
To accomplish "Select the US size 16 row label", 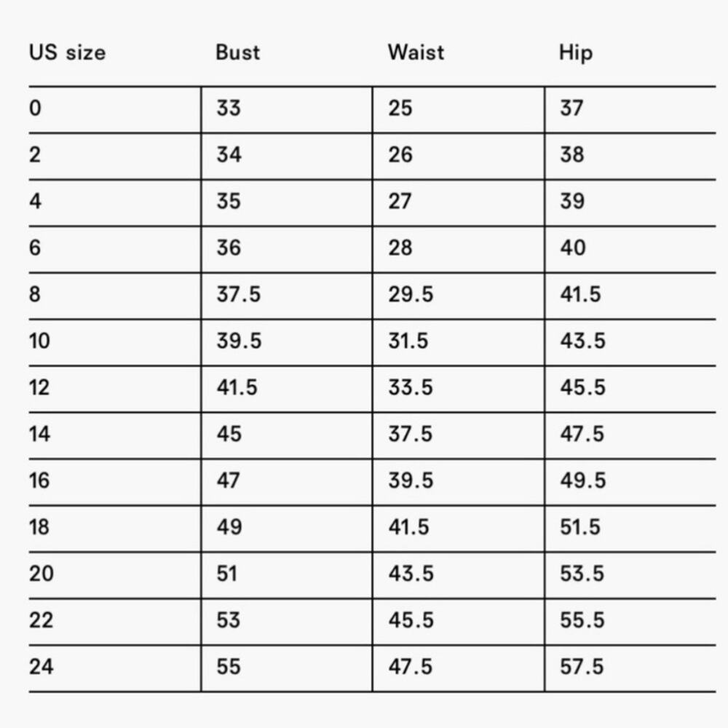I will [x=40, y=481].
